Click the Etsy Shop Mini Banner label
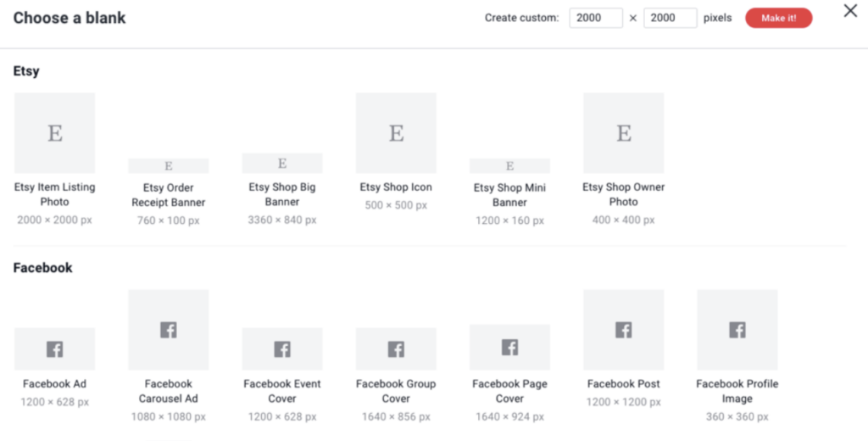 (509, 195)
